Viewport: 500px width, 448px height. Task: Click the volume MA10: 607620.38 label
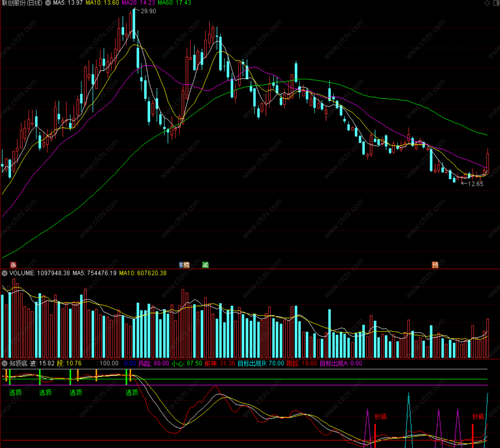[x=143, y=273]
